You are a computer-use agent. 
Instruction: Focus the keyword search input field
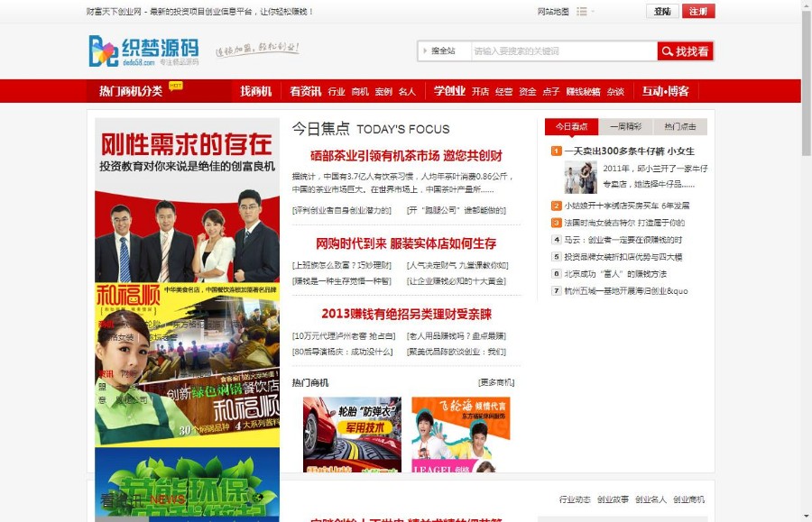(564, 51)
